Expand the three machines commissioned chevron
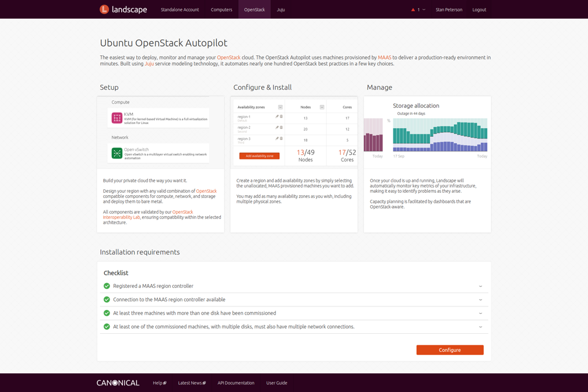Image resolution: width=588 pixels, height=392 pixels. tap(480, 313)
